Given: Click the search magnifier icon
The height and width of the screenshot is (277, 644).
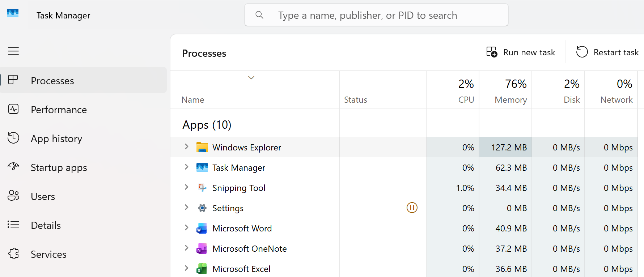Looking at the screenshot, I should [259, 15].
